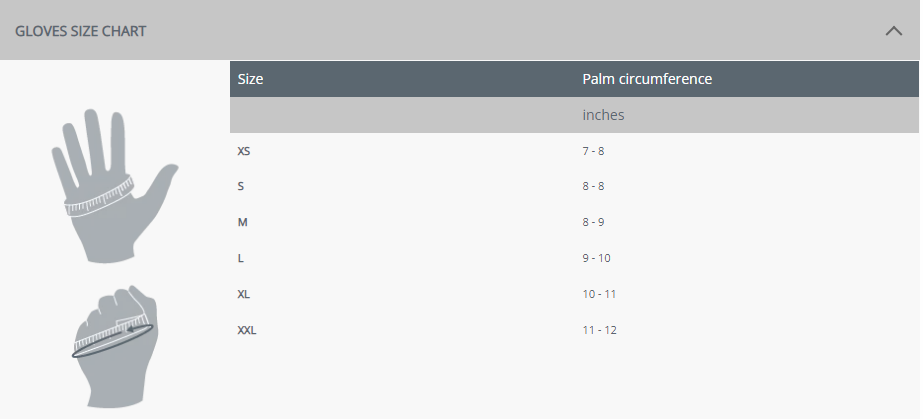Screen dimensions: 923x419
Task: Select the M size row label
Action: click(x=242, y=222)
